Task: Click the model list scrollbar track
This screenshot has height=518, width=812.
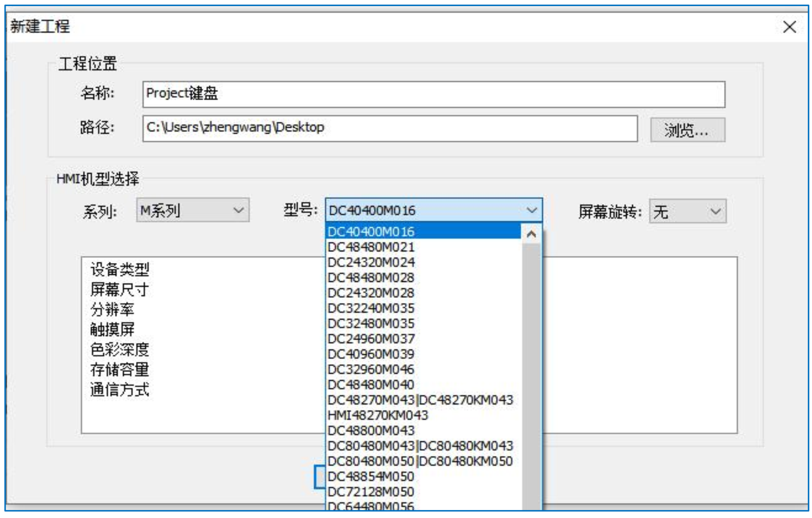Action: point(532,376)
